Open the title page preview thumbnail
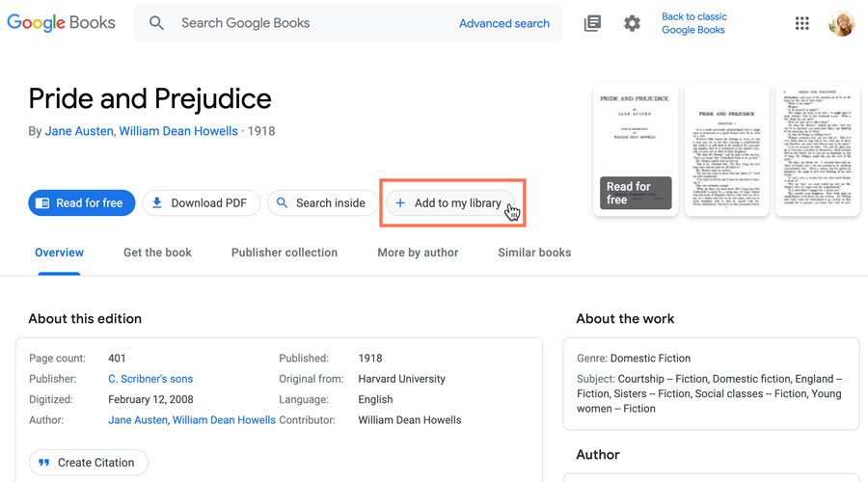 [x=636, y=148]
